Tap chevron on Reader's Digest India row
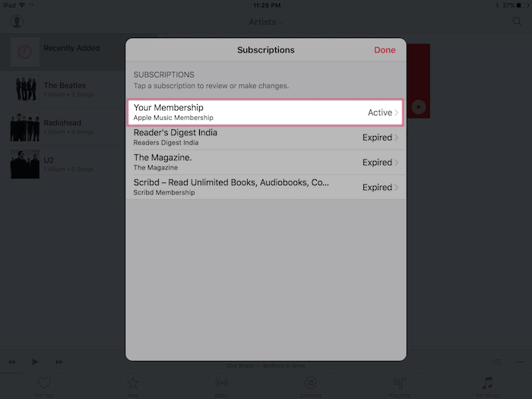Image resolution: width=532 pixels, height=399 pixels. click(x=396, y=138)
